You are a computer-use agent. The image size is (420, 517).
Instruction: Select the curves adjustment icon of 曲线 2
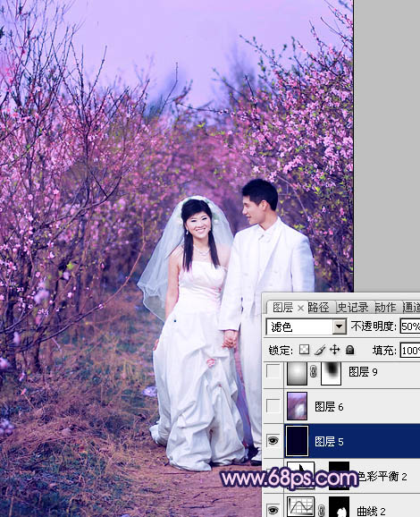tap(300, 507)
